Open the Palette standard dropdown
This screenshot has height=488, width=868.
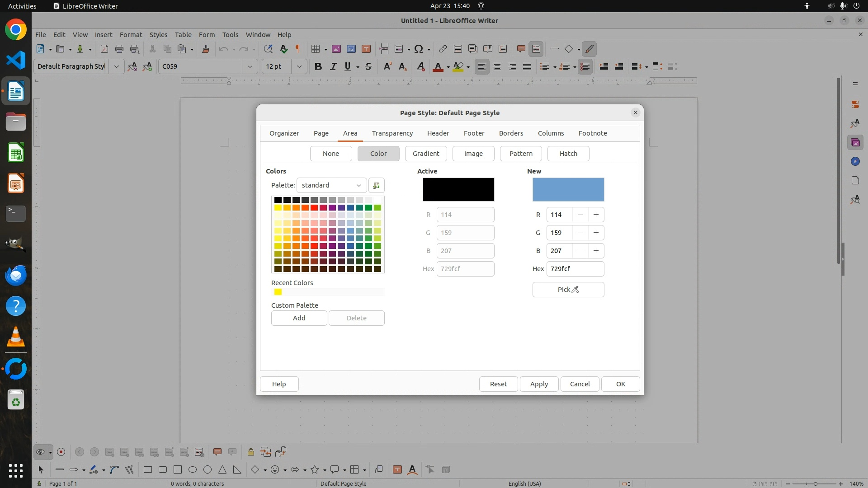(331, 185)
